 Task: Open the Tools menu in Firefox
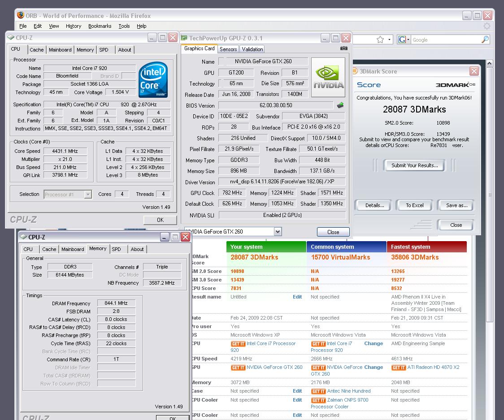pyautogui.click(x=124, y=26)
